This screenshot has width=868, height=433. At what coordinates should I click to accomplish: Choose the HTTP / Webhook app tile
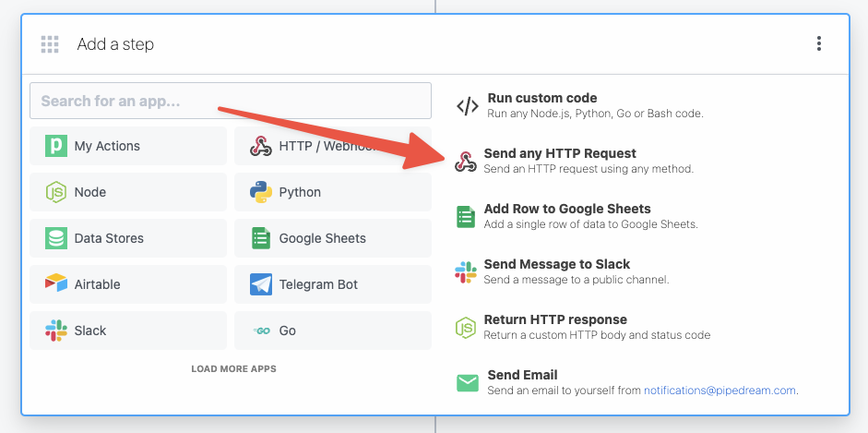point(333,146)
